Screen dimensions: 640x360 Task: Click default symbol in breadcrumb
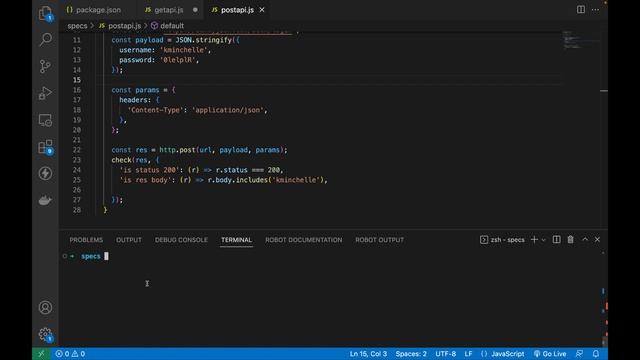167,26
